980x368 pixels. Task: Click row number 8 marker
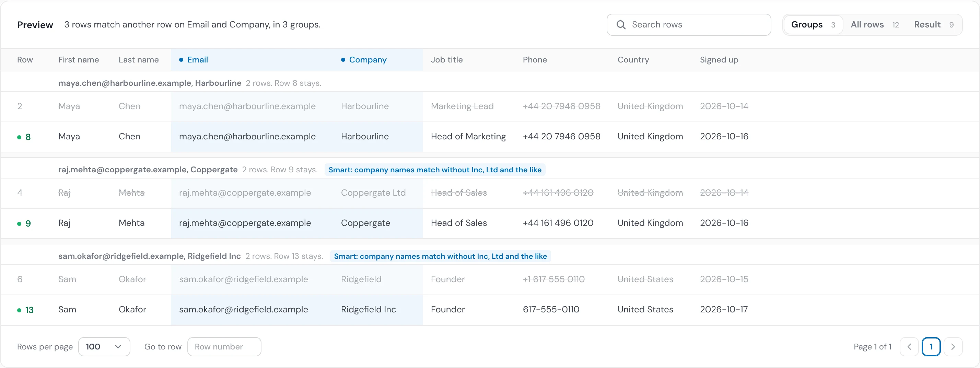pyautogui.click(x=24, y=137)
